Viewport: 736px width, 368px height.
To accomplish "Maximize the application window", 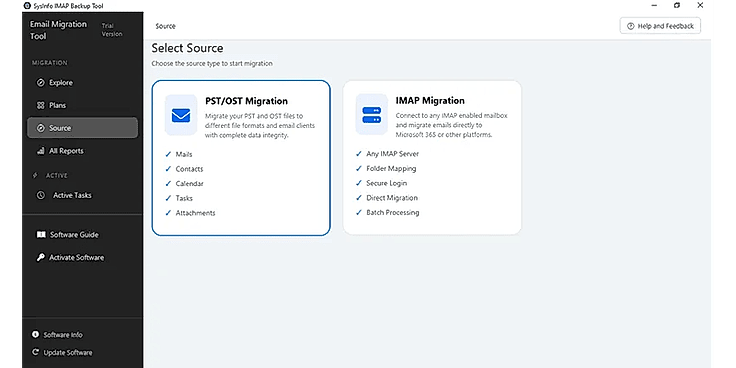I will pos(677,6).
